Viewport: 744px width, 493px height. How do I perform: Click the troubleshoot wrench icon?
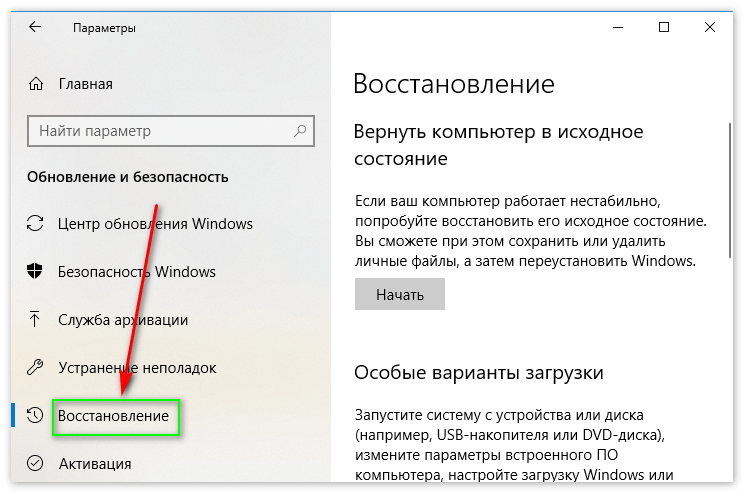tap(35, 367)
